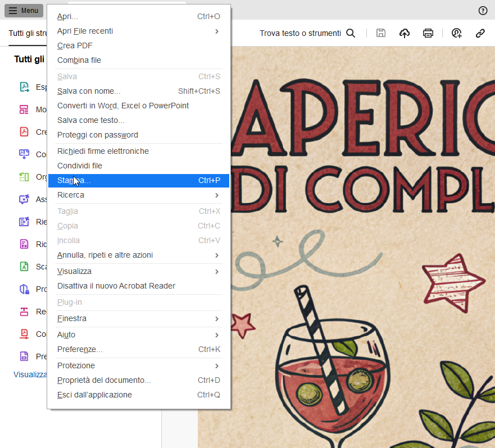Click the magnifier search icon in the toolbar
Viewport: 495px width, 448px height.
pyautogui.click(x=351, y=33)
